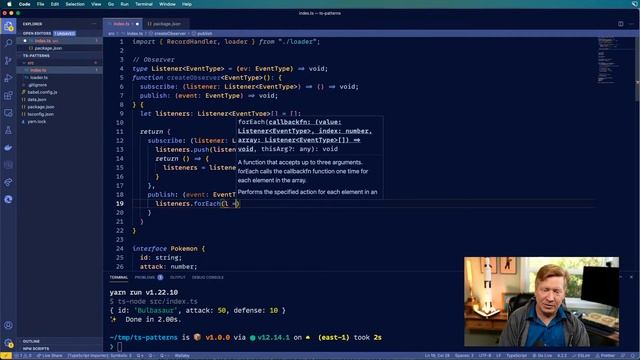Screen dimensions: 640x360
Task: Click the Live Share status bar button
Action: coord(49,356)
